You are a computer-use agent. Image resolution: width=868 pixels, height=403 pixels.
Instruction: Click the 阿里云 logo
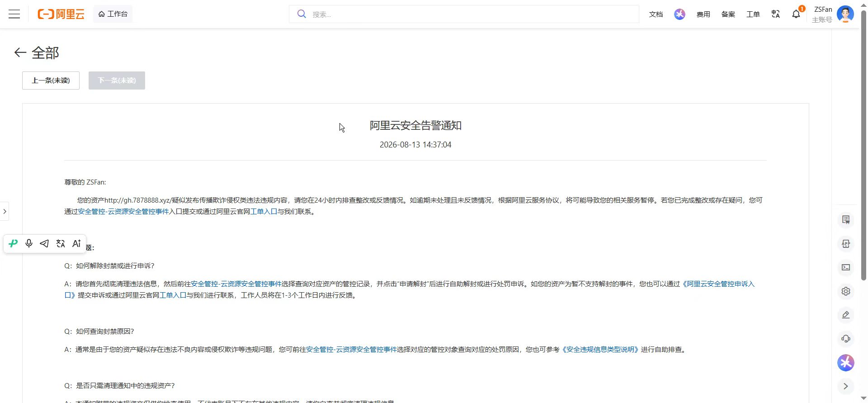click(x=61, y=14)
